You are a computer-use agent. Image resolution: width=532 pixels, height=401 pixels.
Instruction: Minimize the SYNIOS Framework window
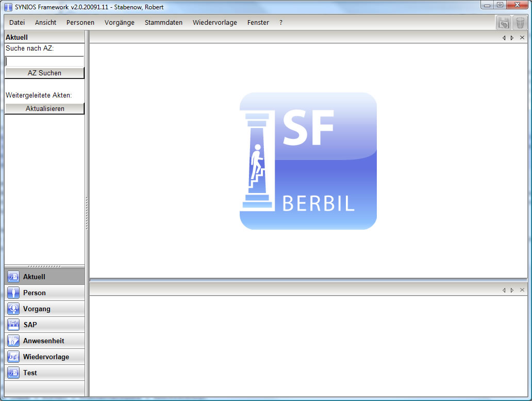coord(487,5)
